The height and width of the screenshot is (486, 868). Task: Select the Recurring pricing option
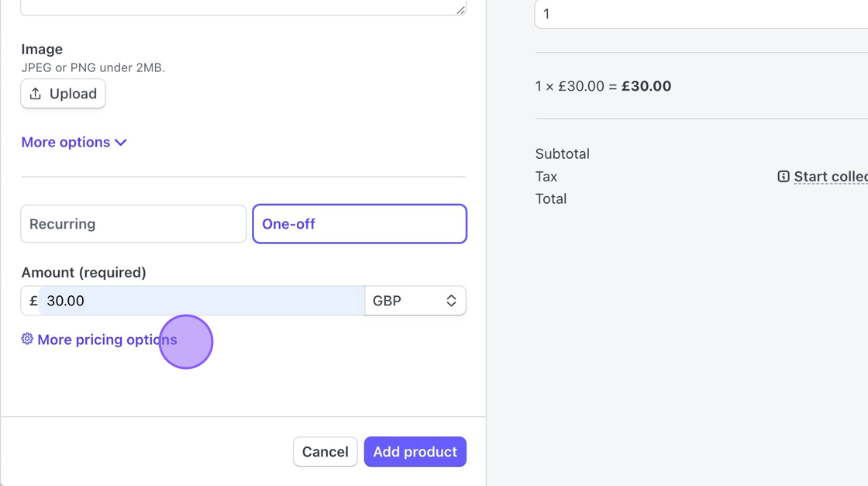coord(133,224)
